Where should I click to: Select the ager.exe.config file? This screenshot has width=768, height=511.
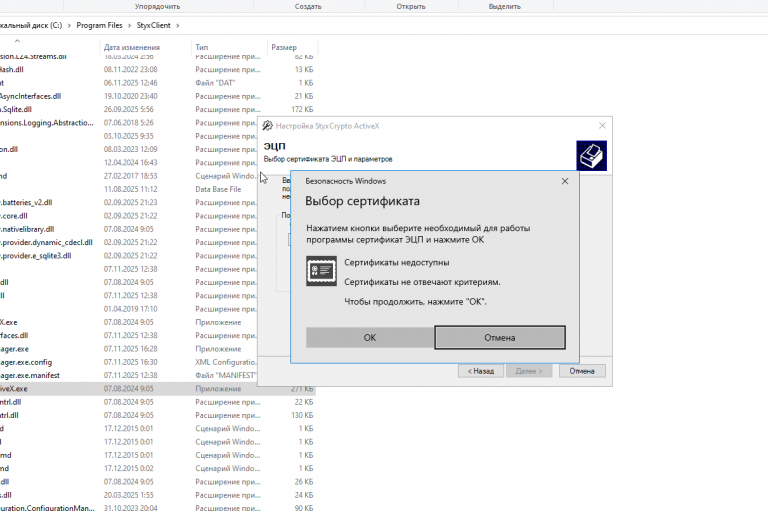tap(26, 362)
